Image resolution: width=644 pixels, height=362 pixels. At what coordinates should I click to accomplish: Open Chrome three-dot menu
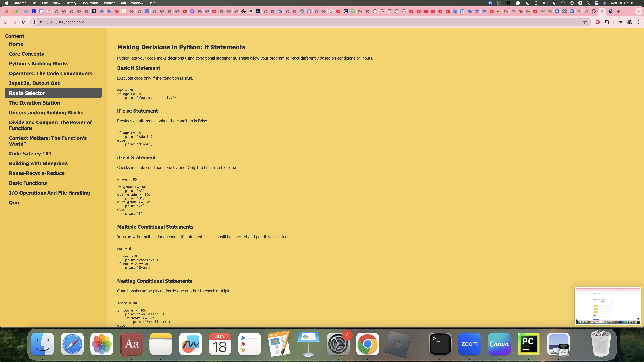point(638,22)
